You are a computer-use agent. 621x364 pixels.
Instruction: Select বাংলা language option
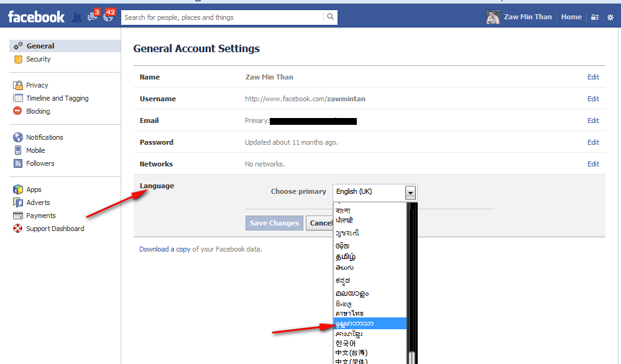343,211
